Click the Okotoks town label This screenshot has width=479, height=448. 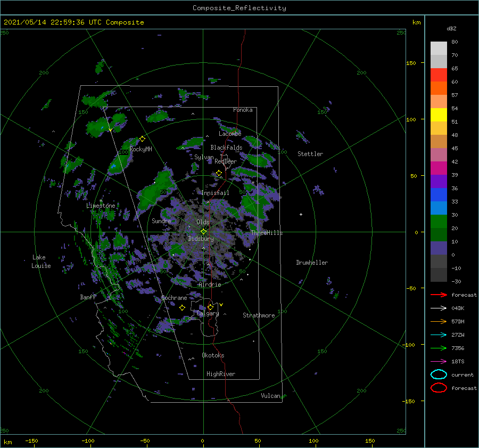click(x=213, y=355)
